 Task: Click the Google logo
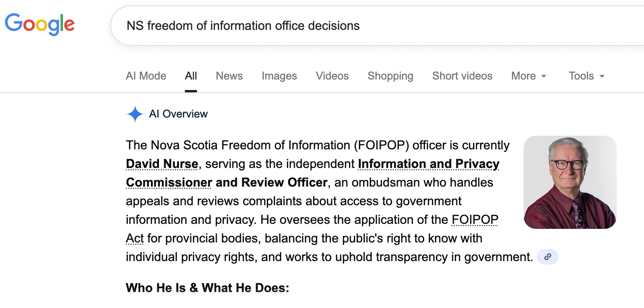(x=40, y=24)
